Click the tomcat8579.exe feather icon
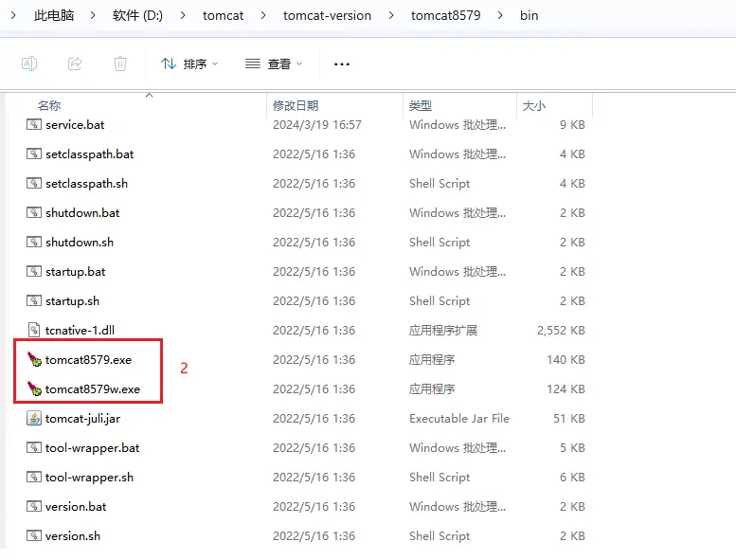 (34, 359)
